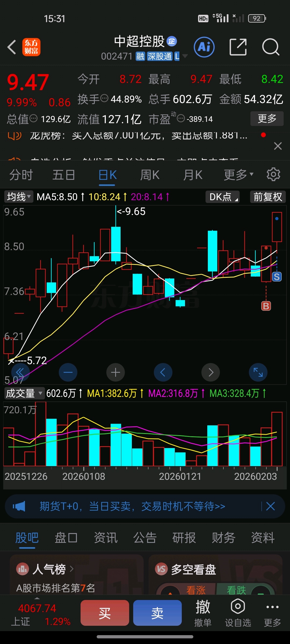The width and height of the screenshot is (290, 644).
Task: Open 期货T+0 promotion link
Action: click(x=132, y=506)
